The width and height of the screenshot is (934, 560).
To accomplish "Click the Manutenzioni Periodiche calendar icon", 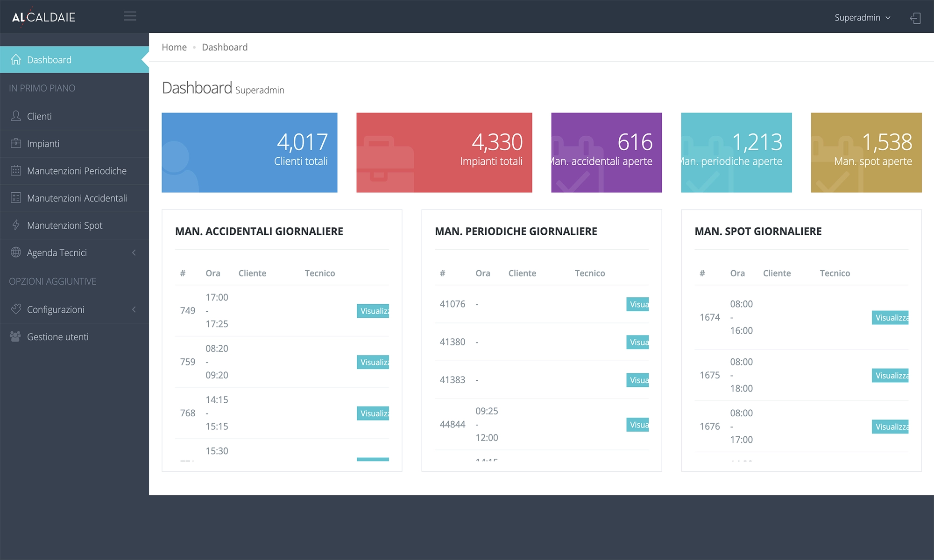I will click(16, 171).
